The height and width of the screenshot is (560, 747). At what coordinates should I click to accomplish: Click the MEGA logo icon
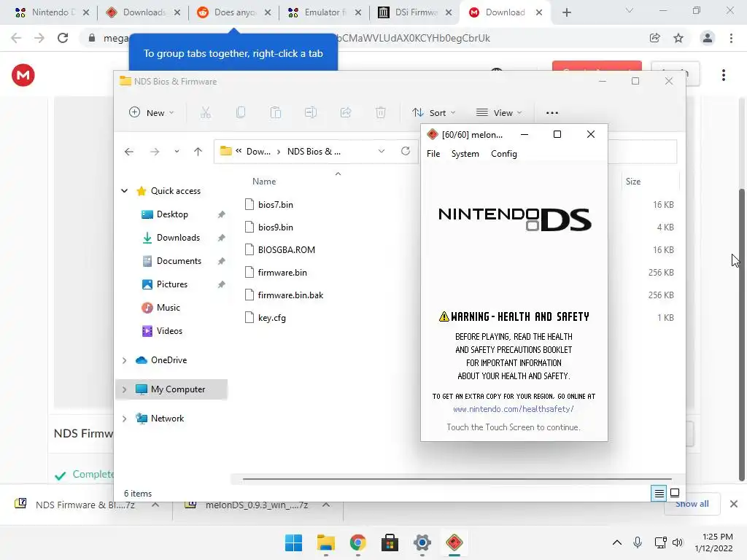coord(23,75)
